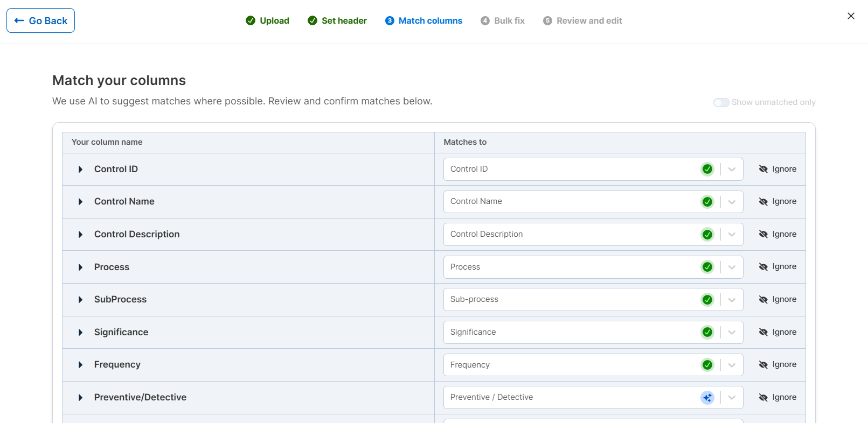Ignore the SubProcess column
The image size is (868, 423).
click(x=777, y=299)
